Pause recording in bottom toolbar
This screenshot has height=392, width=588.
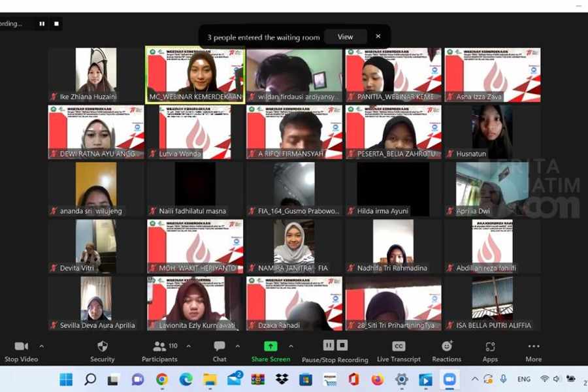[329, 345]
